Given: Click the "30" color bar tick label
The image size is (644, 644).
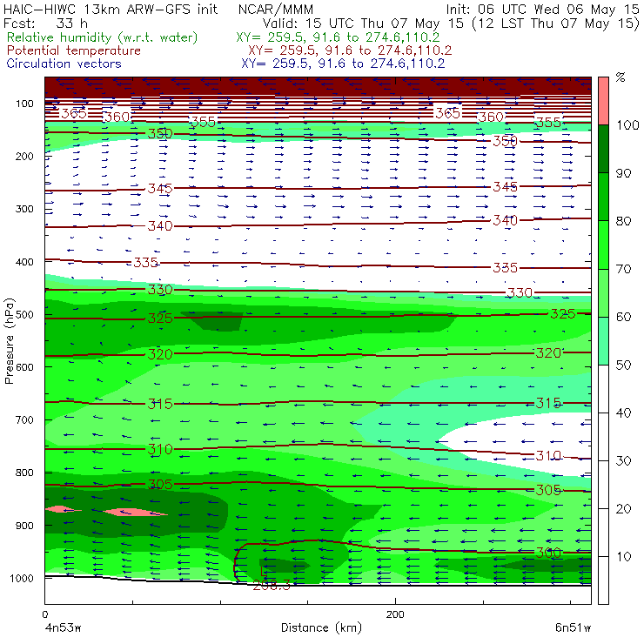Looking at the screenshot, I should pyautogui.click(x=623, y=461).
